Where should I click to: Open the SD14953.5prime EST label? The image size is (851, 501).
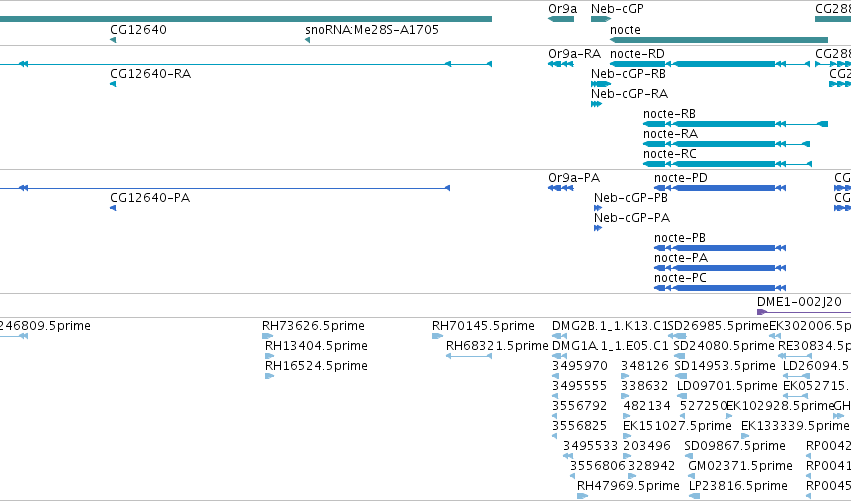tap(725, 366)
